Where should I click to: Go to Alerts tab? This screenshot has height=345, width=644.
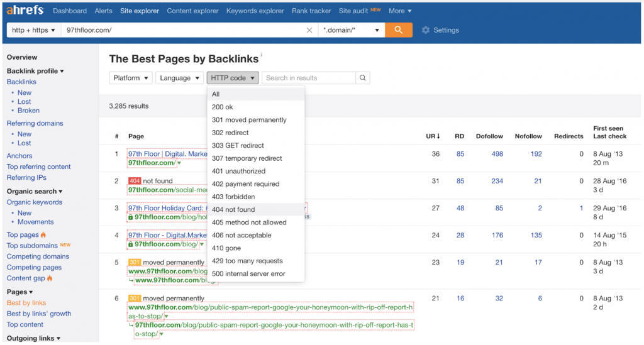(103, 11)
